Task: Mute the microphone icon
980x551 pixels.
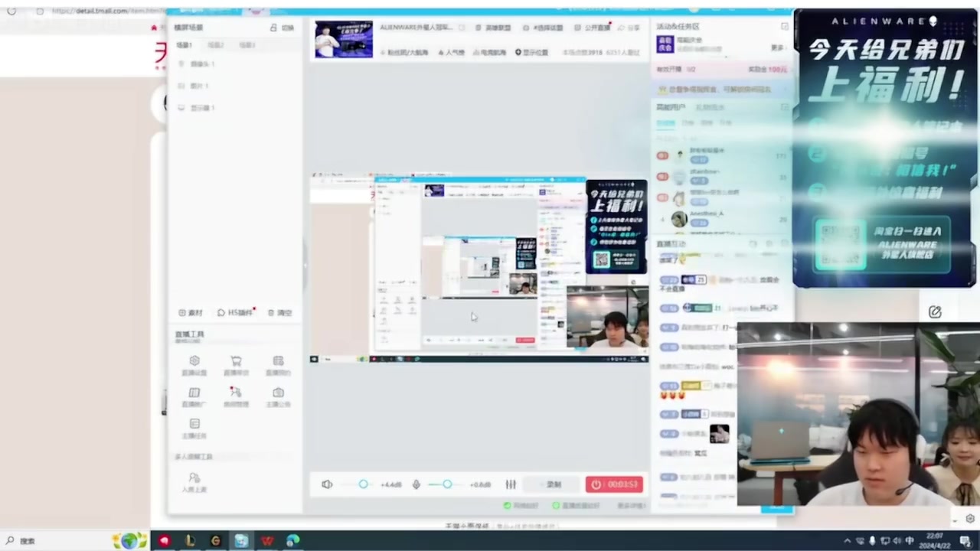Action: (416, 484)
